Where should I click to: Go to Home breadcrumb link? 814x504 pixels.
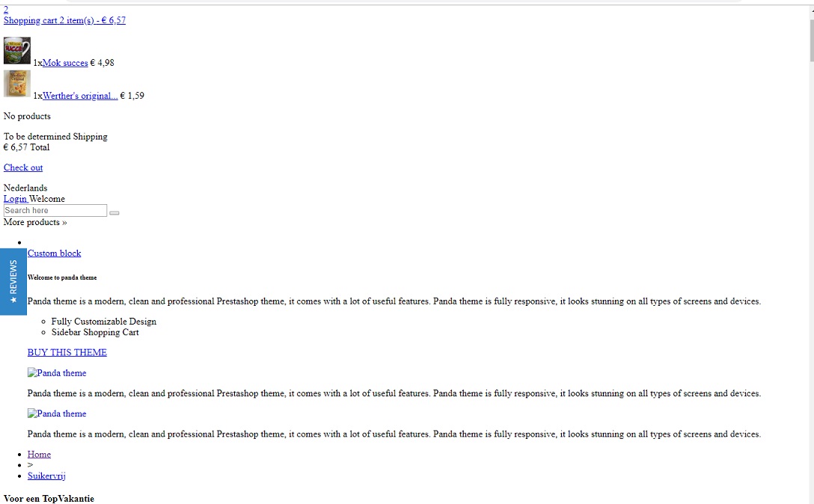pos(39,454)
